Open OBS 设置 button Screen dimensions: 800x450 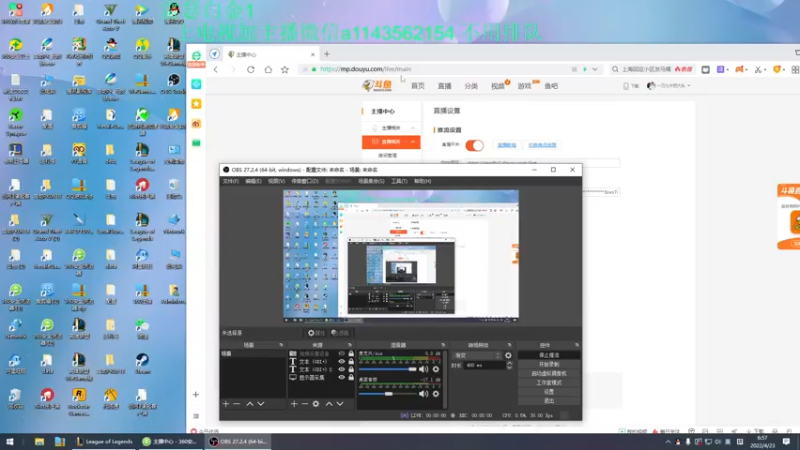point(549,392)
